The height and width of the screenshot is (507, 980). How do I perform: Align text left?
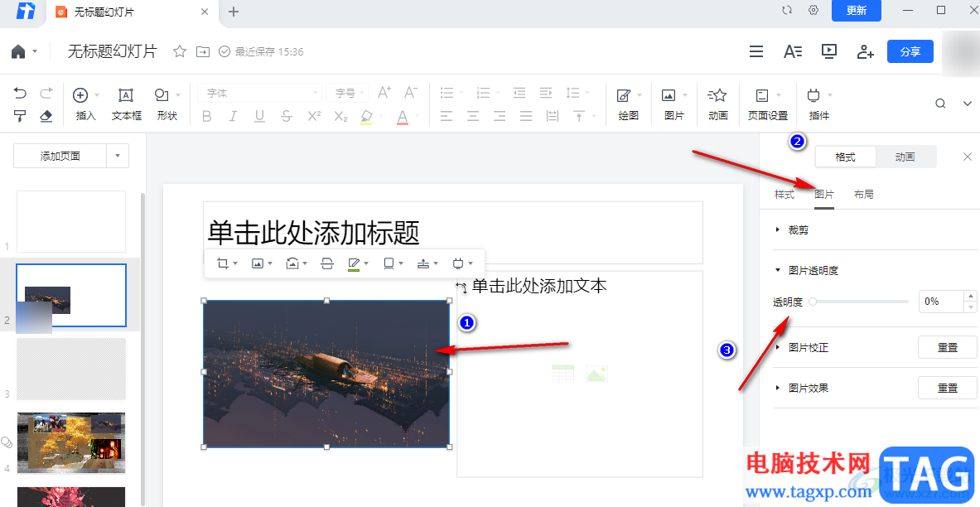[447, 116]
